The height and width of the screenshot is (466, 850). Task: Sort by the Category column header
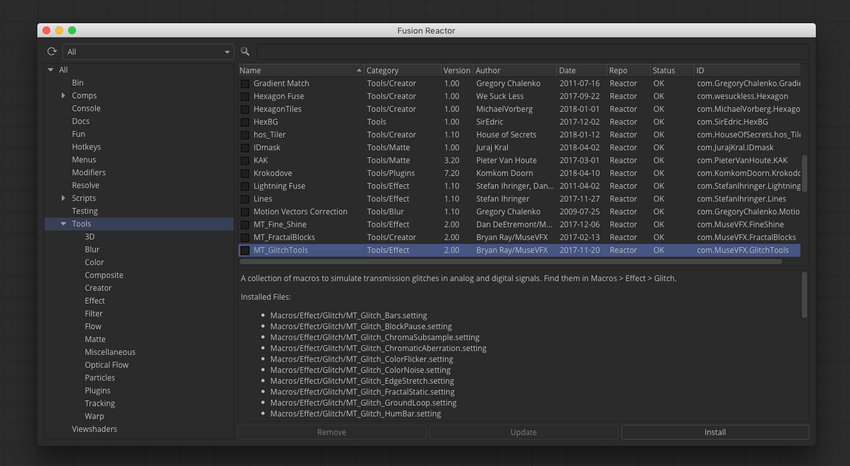point(402,70)
